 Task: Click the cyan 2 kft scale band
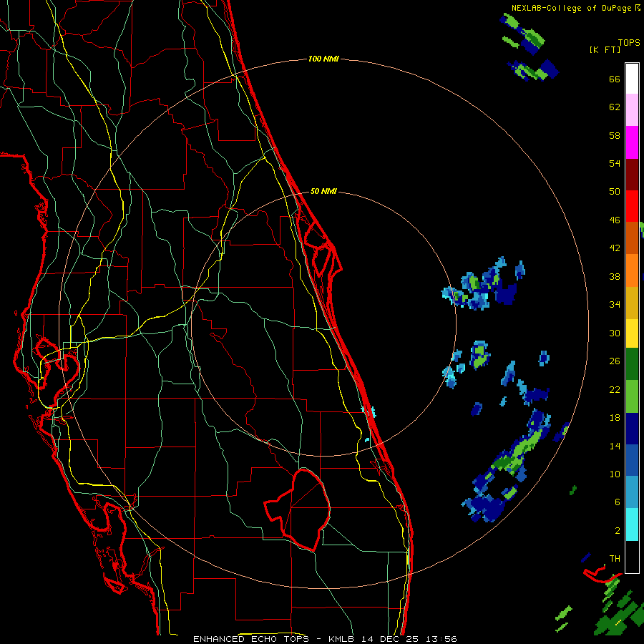(x=632, y=525)
